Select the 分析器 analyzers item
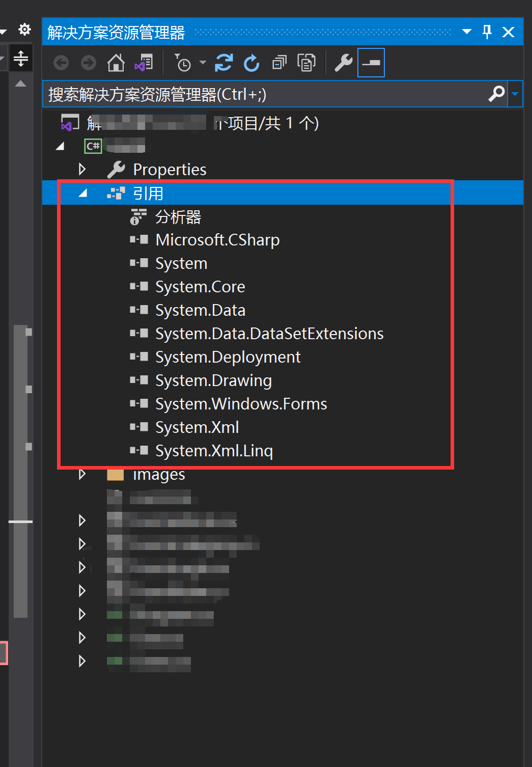 pos(178,217)
